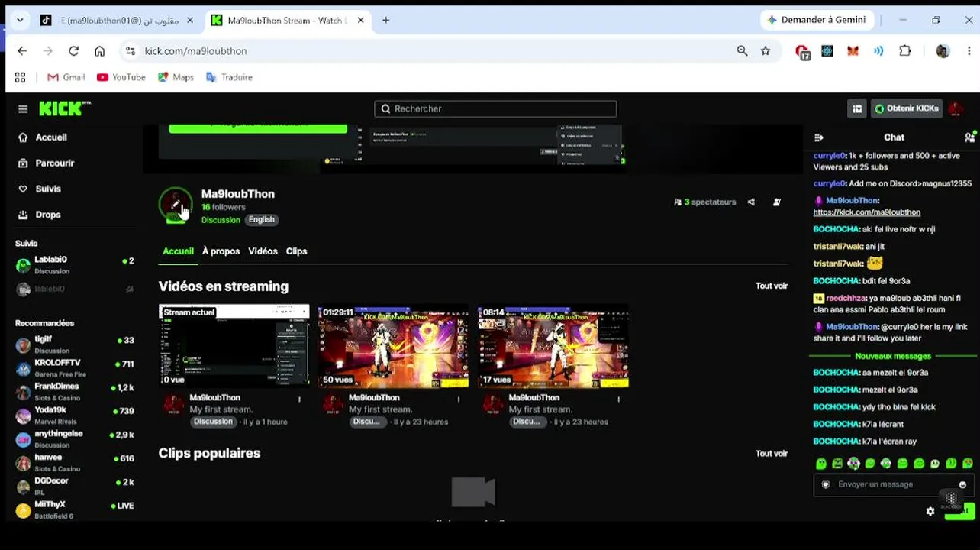Image resolution: width=980 pixels, height=550 pixels.
Task: Click the Ma9loubThon channel avatar
Action: 176,205
